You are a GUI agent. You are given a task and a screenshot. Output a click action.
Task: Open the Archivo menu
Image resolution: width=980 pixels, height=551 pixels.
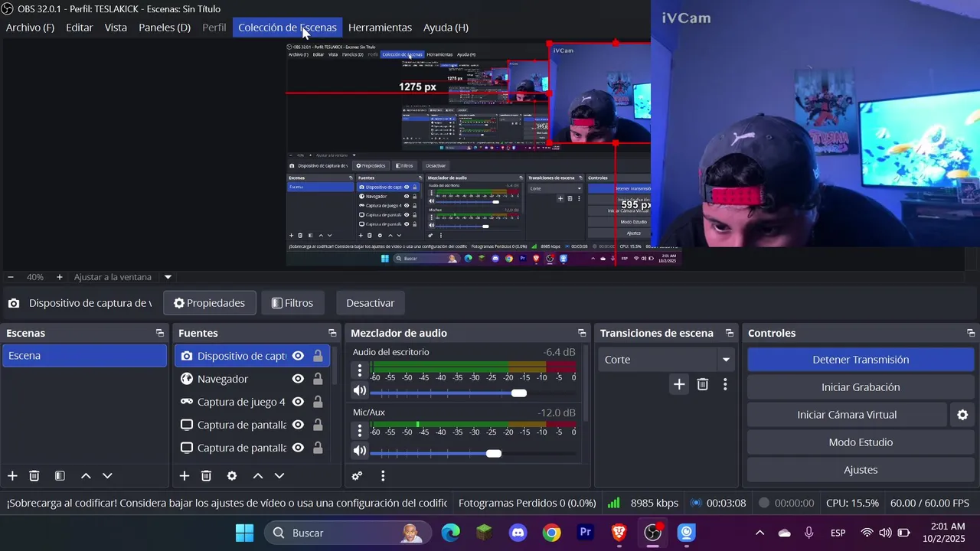pyautogui.click(x=30, y=28)
